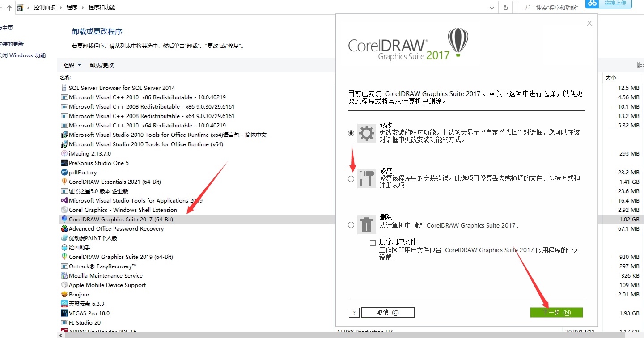The height and width of the screenshot is (338, 644).
Task: Click the trash bin icon for 删除
Action: [x=366, y=225]
